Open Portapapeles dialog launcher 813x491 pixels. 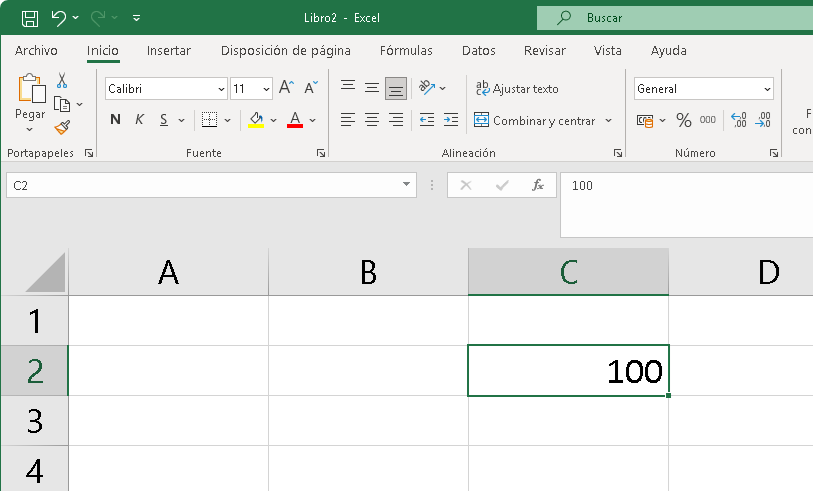pyautogui.click(x=89, y=153)
